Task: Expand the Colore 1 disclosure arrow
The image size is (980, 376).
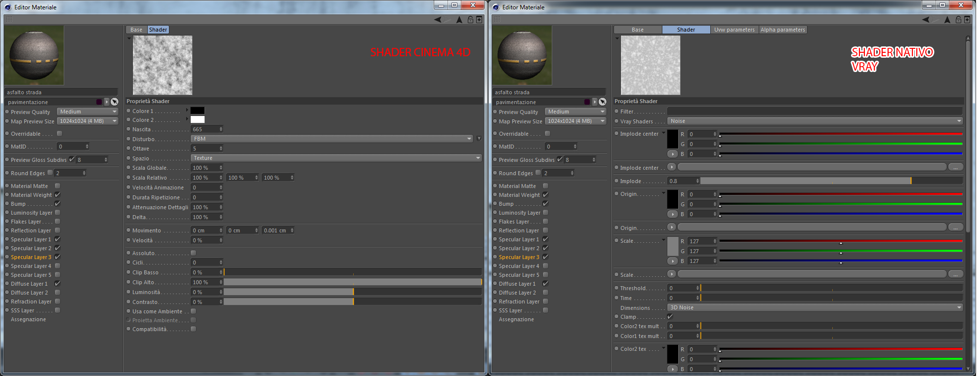Action: coord(187,111)
